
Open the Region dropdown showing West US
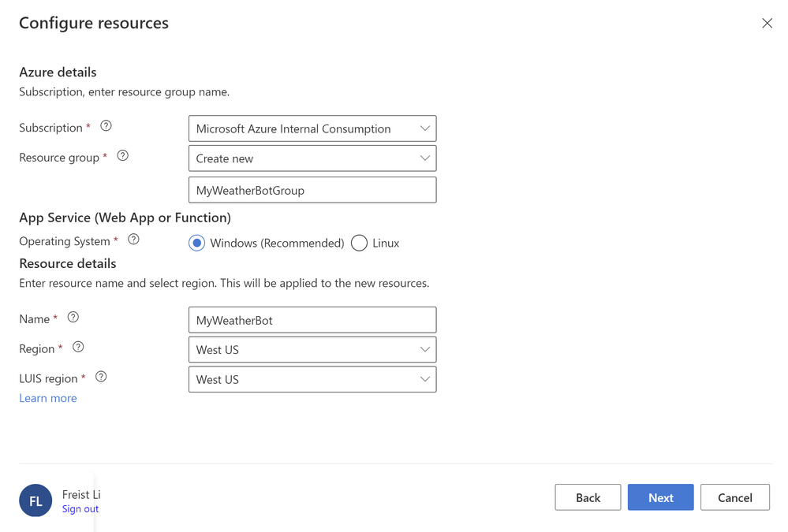click(x=312, y=350)
